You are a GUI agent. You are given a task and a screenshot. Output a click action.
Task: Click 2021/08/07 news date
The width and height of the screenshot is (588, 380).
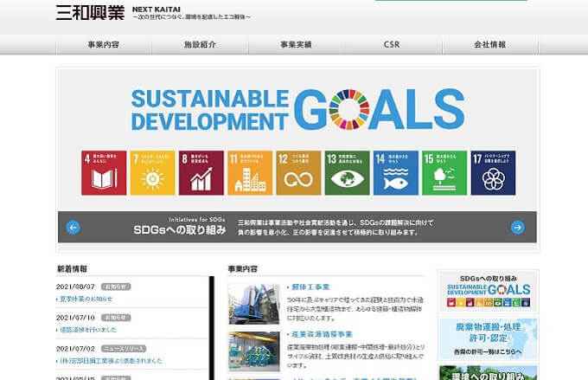coord(75,287)
